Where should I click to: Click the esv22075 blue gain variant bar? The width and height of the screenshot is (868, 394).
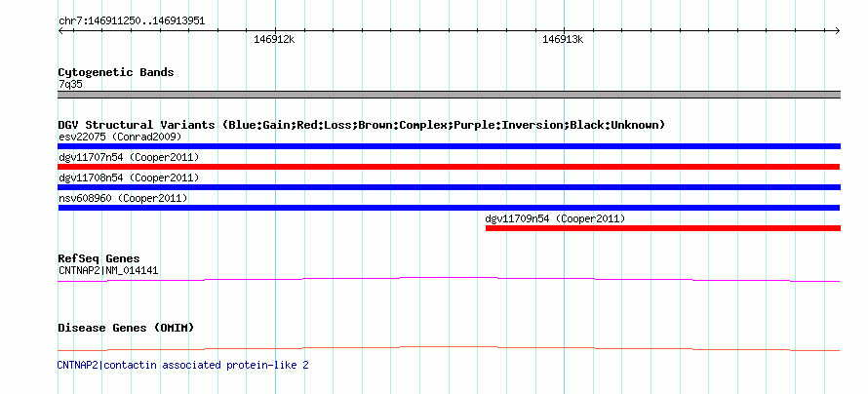(x=449, y=146)
